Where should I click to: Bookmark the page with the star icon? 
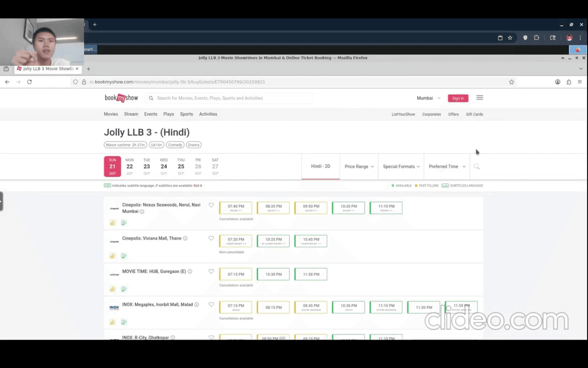coord(511,82)
